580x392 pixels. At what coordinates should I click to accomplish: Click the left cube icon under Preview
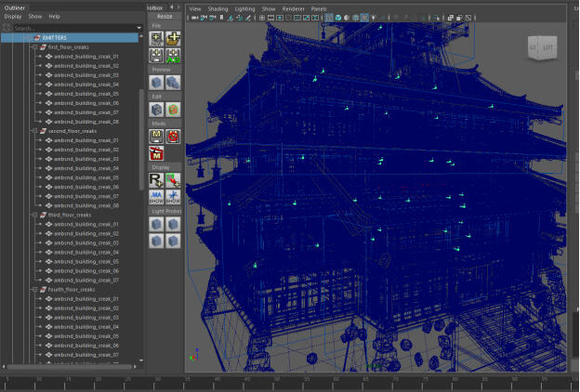click(156, 83)
